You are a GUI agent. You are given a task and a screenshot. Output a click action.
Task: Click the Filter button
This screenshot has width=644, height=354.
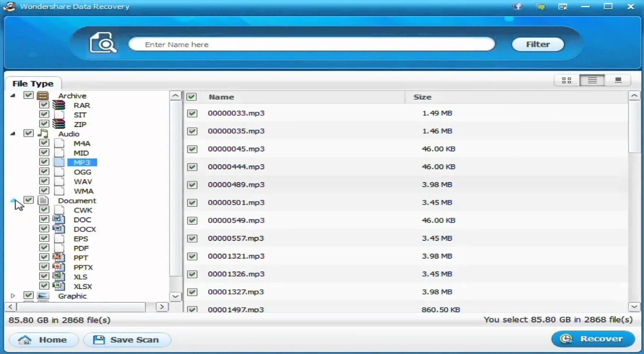click(x=538, y=44)
